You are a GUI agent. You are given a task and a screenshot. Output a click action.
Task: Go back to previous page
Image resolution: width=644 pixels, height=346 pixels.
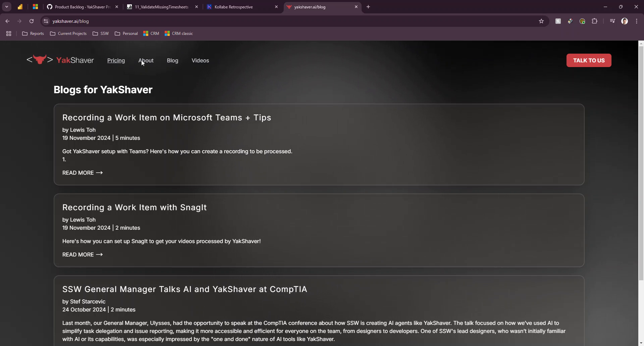pyautogui.click(x=7, y=21)
